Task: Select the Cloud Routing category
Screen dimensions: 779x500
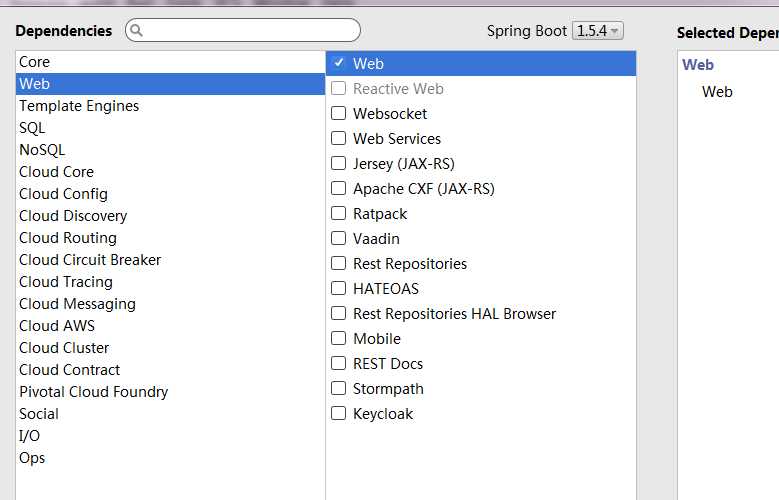Action: coord(170,238)
